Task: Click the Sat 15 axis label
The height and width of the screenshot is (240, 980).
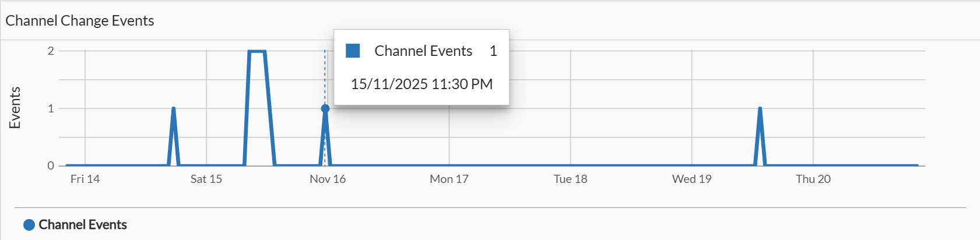Action: pos(206,179)
